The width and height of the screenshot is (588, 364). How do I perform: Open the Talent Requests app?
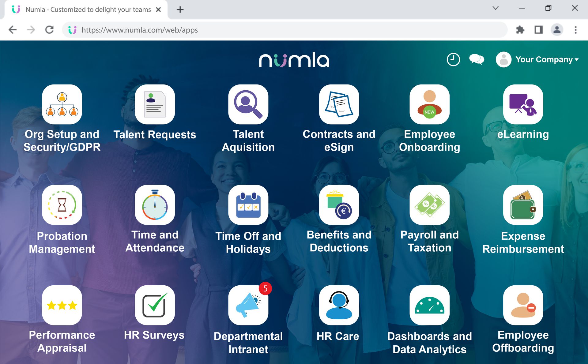[155, 104]
